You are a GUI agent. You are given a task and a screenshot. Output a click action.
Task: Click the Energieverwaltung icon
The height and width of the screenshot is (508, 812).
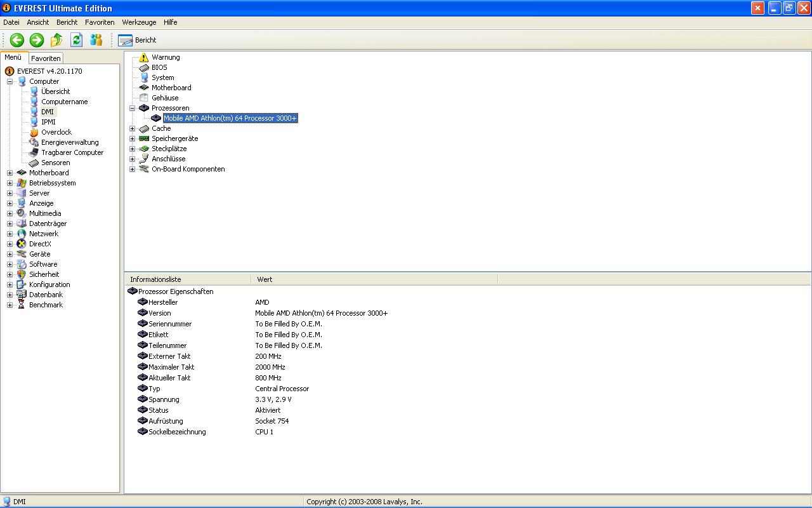pyautogui.click(x=34, y=142)
